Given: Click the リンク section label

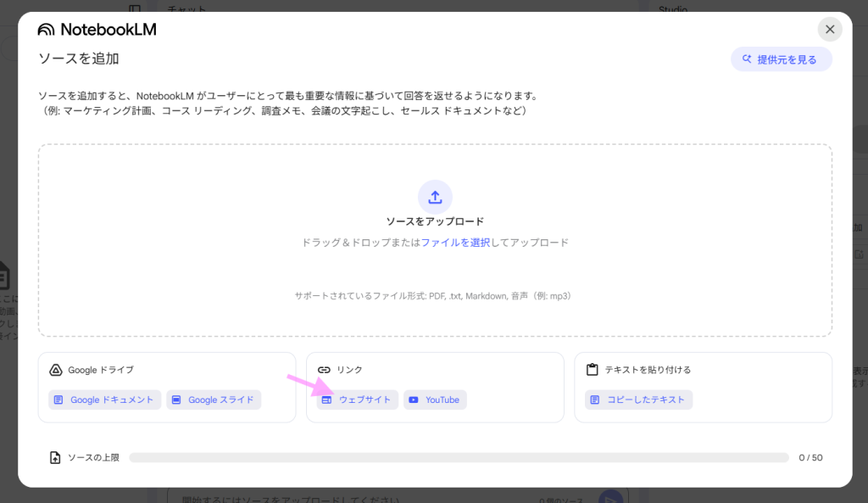Looking at the screenshot, I should click(x=349, y=370).
